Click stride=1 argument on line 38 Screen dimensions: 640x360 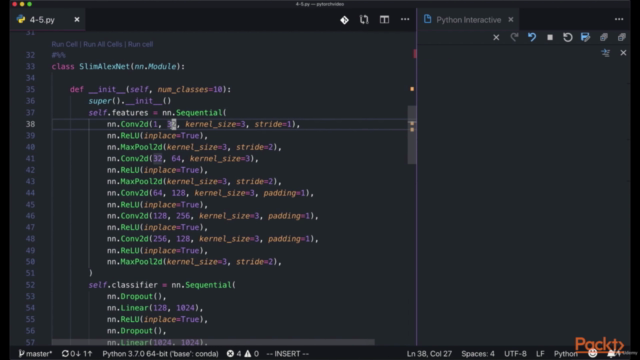click(x=273, y=124)
